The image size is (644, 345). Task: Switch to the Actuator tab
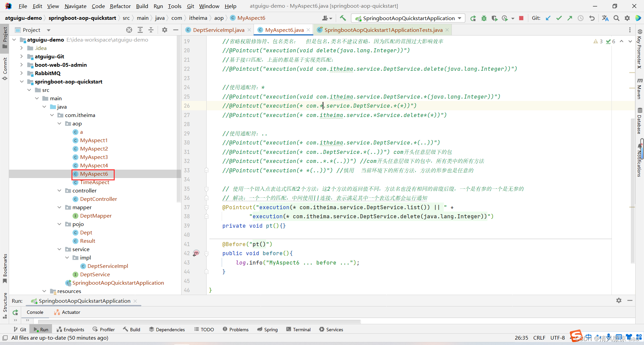point(67,312)
